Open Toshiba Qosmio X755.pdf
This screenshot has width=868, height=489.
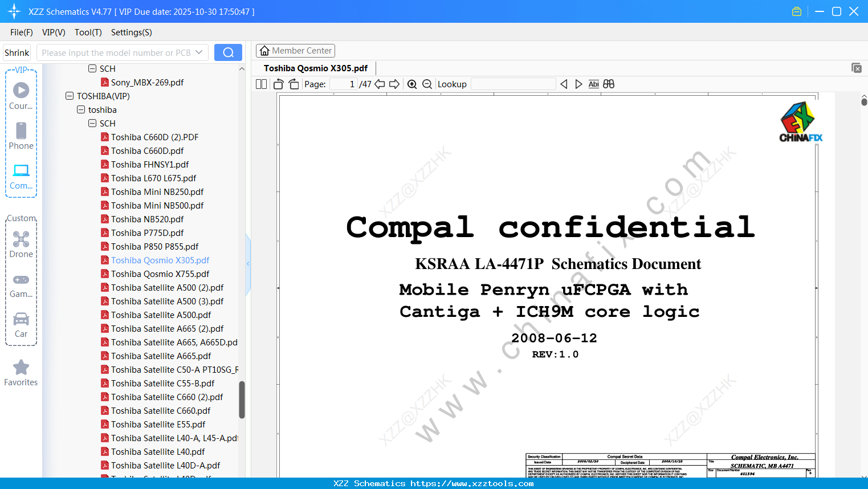(160, 274)
